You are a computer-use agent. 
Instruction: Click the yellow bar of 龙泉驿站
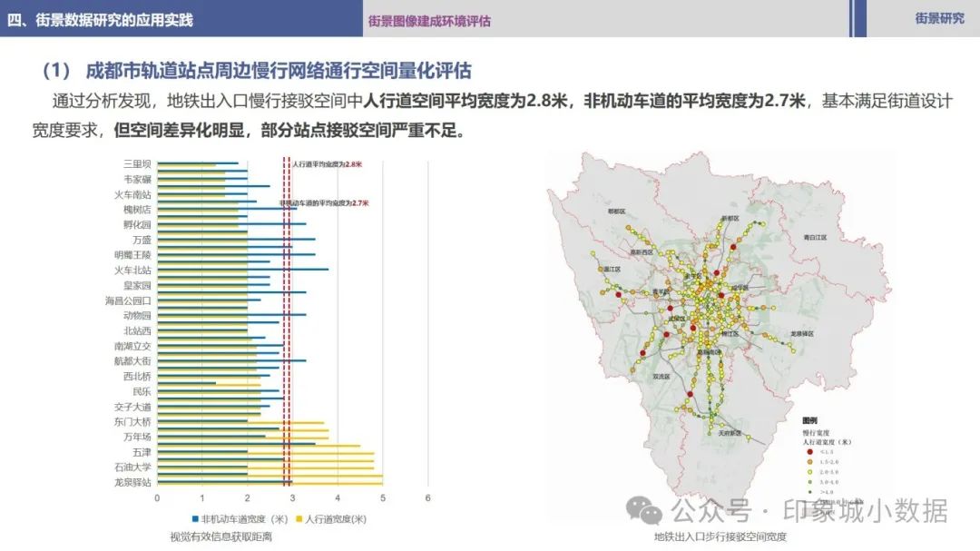click(x=269, y=483)
